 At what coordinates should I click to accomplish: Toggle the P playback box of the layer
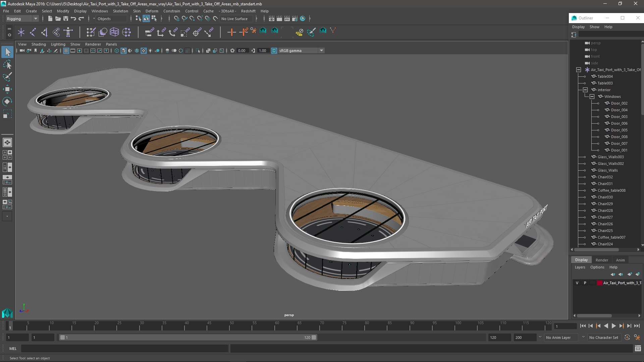585,283
